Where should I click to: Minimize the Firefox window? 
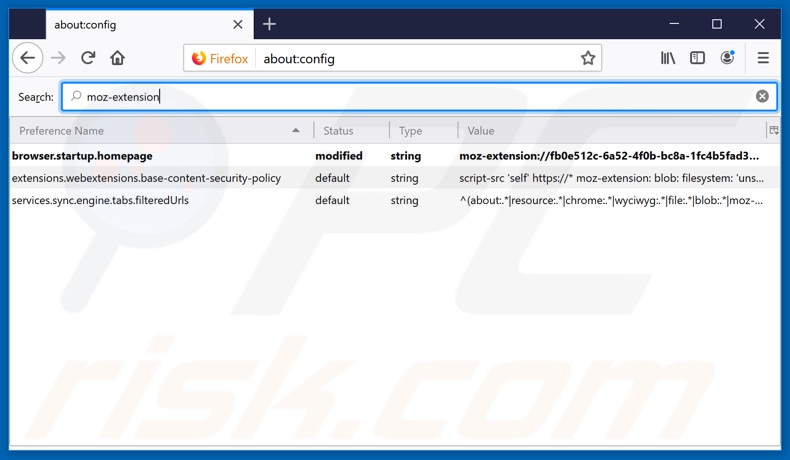pyautogui.click(x=674, y=24)
